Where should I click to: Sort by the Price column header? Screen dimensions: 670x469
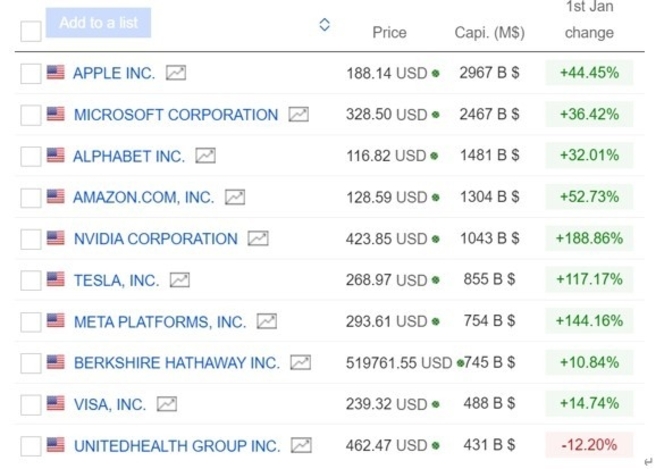coord(389,32)
